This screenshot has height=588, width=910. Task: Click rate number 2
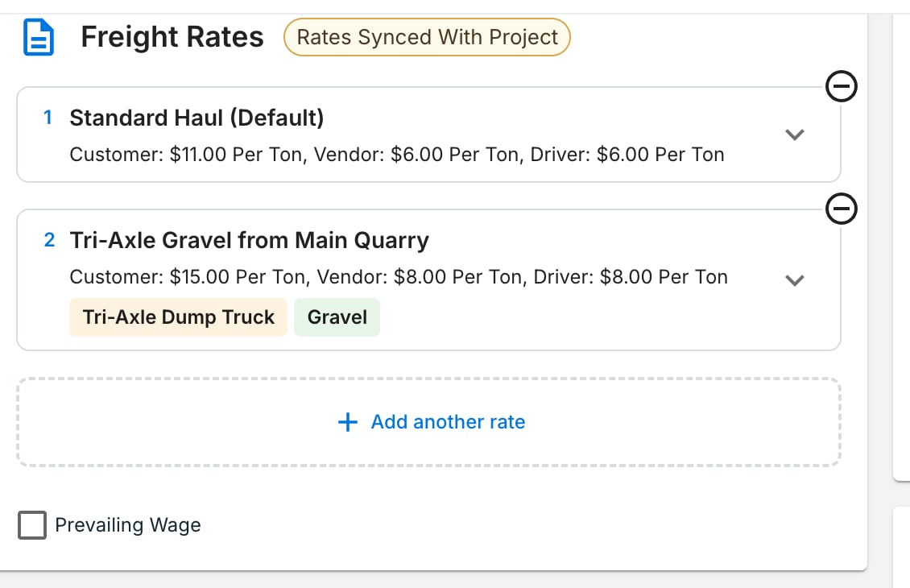click(x=49, y=240)
